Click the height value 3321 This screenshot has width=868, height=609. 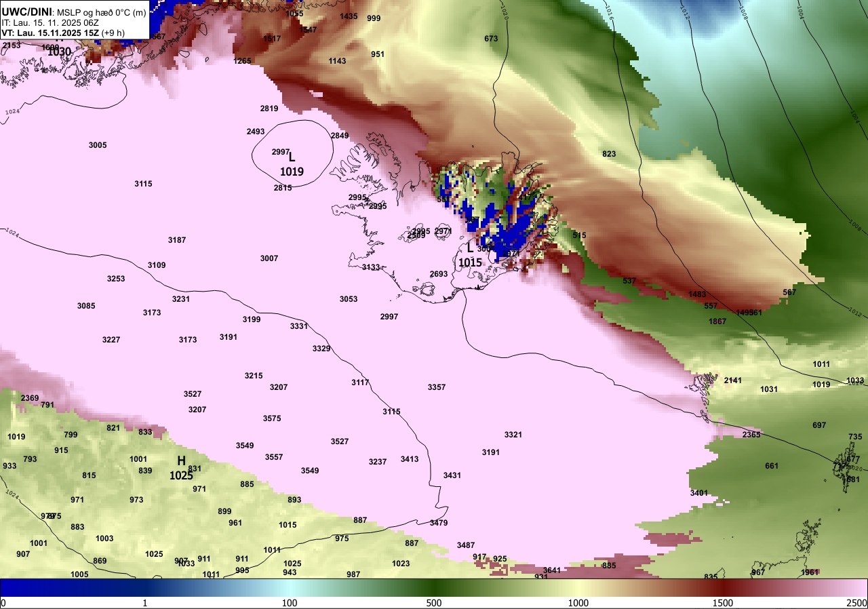coord(513,435)
